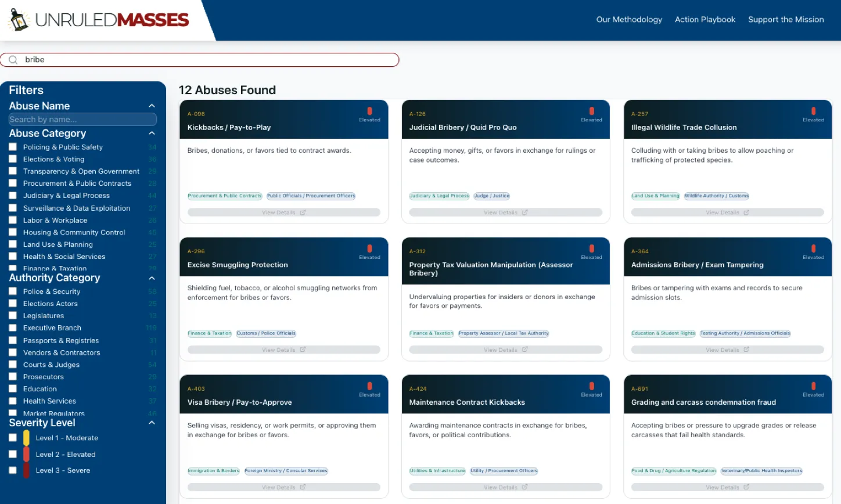Collapse the Authority Category section
The image size is (841, 504).
(x=152, y=278)
